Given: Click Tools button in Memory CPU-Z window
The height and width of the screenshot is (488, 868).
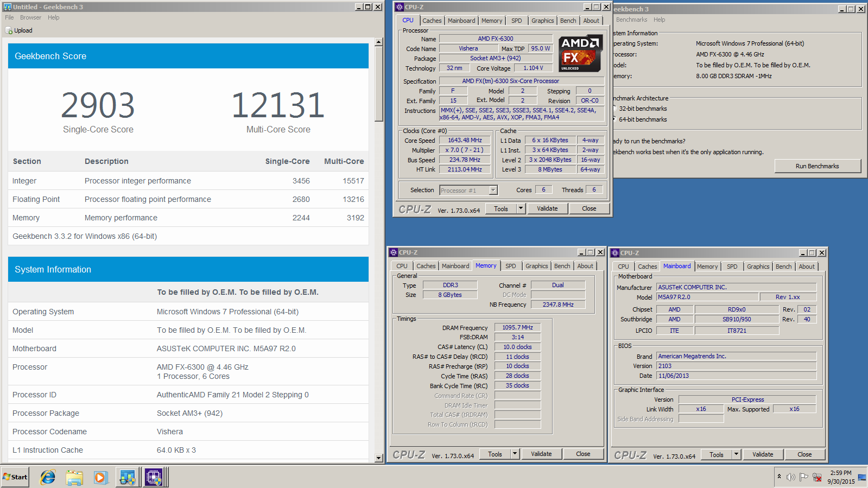Looking at the screenshot, I should tap(495, 454).
